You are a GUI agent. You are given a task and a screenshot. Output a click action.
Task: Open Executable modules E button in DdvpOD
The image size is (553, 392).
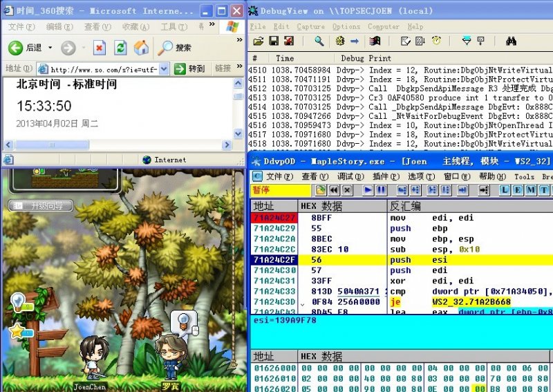coord(518,190)
